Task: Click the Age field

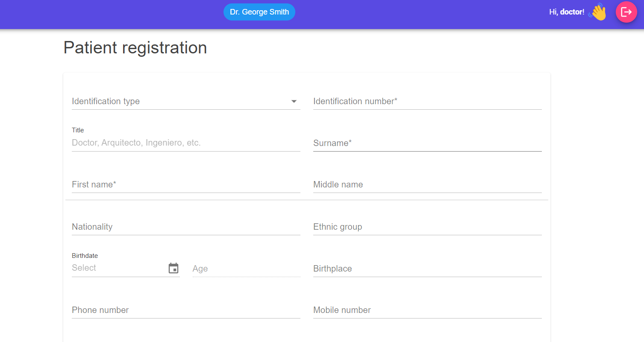Action: click(x=246, y=269)
